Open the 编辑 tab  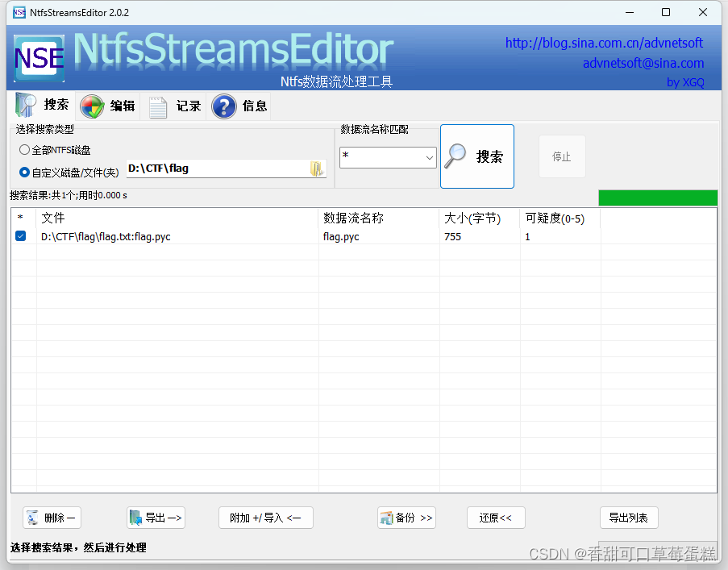pyautogui.click(x=108, y=106)
